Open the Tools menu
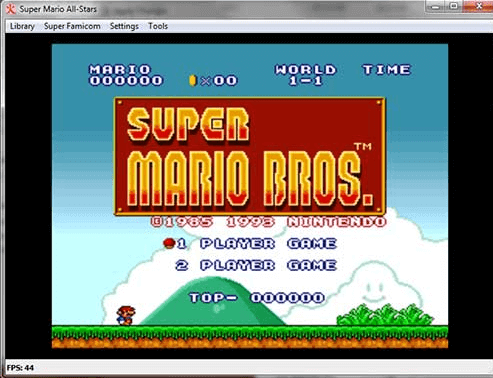 point(158,26)
